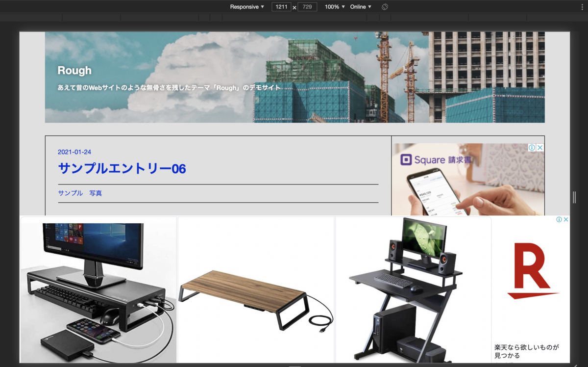Click the Square 請求書 ad image

click(x=468, y=180)
